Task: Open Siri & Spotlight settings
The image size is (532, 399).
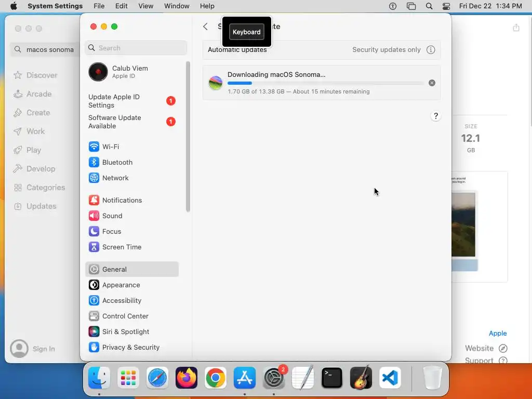Action: [x=131, y=332]
